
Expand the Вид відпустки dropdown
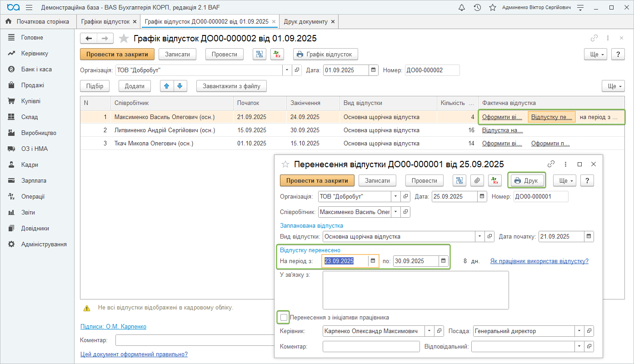480,236
